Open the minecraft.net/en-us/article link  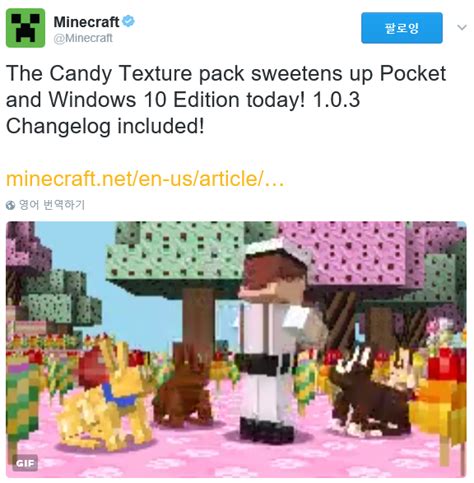coord(145,179)
